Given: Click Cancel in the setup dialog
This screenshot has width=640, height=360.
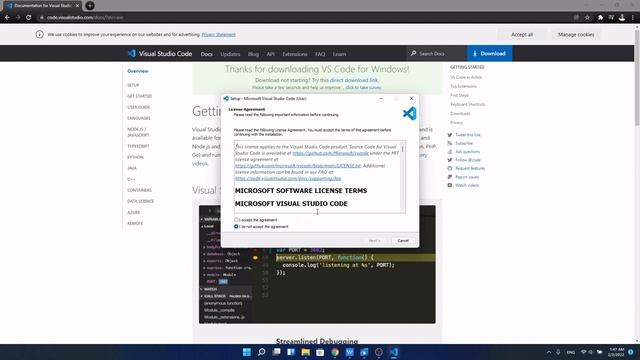Looking at the screenshot, I should coord(402,240).
